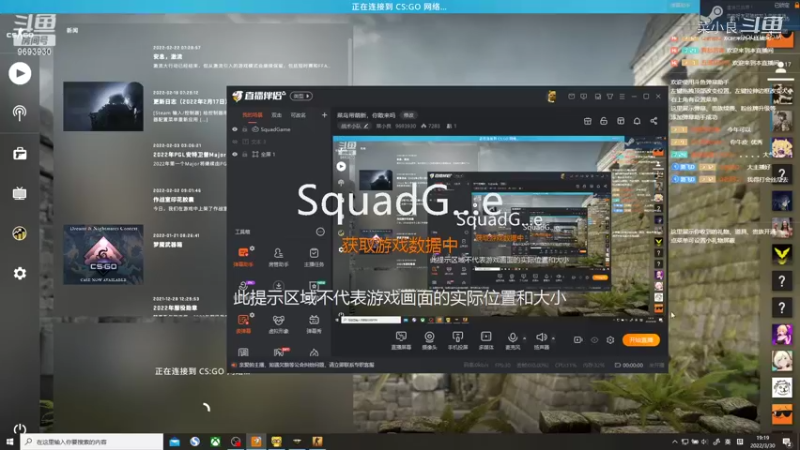This screenshot has width=800, height=450.
Task: Open CS:GO settings gear in sidebar
Action: click(19, 273)
